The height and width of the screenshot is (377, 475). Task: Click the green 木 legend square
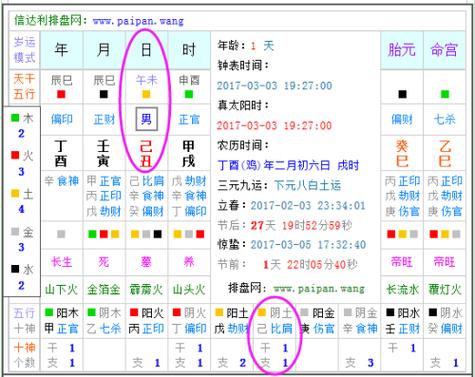click(x=15, y=118)
